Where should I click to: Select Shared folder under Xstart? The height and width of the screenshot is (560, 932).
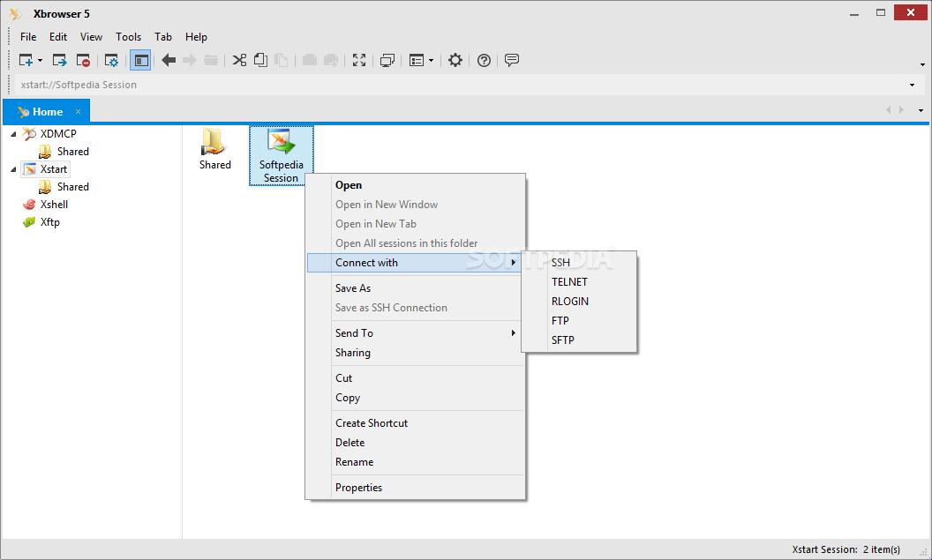point(72,186)
